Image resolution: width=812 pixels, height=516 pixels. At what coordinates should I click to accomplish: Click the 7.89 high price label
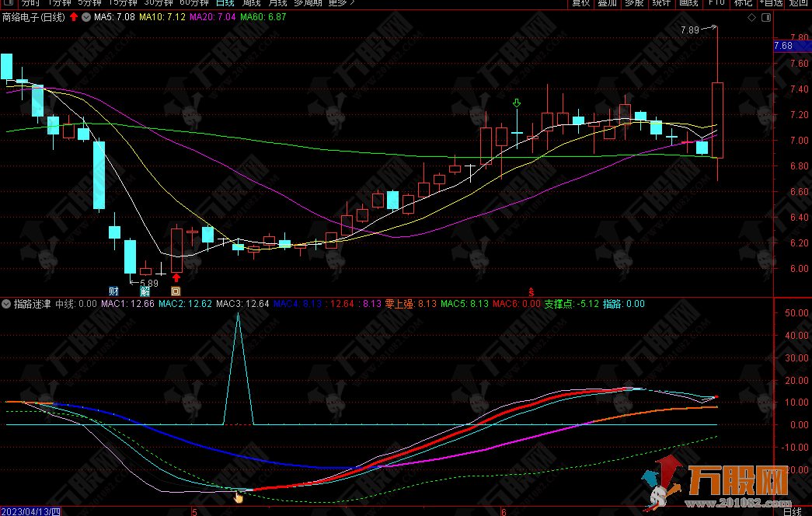coord(690,30)
